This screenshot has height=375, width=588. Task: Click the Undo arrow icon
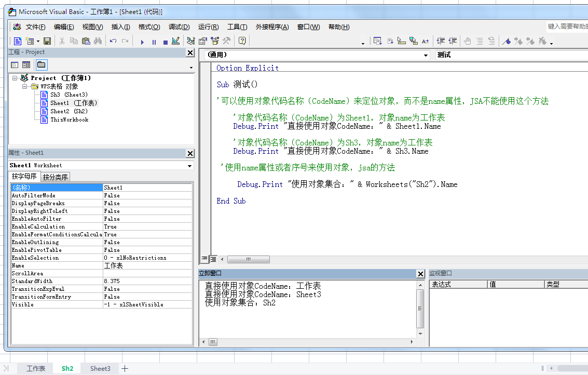[113, 41]
